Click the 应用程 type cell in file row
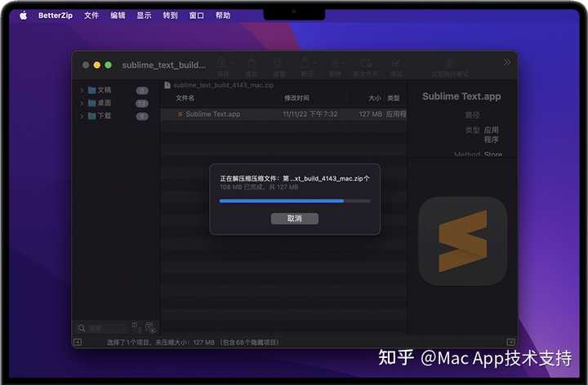The width and height of the screenshot is (588, 385). (x=396, y=114)
